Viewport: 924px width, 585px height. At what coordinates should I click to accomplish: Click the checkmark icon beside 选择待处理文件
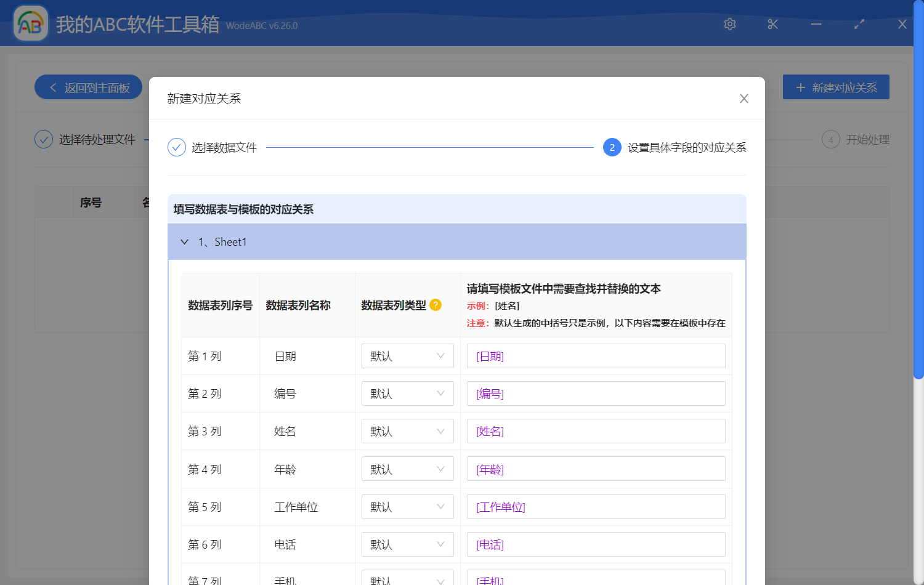pyautogui.click(x=44, y=139)
